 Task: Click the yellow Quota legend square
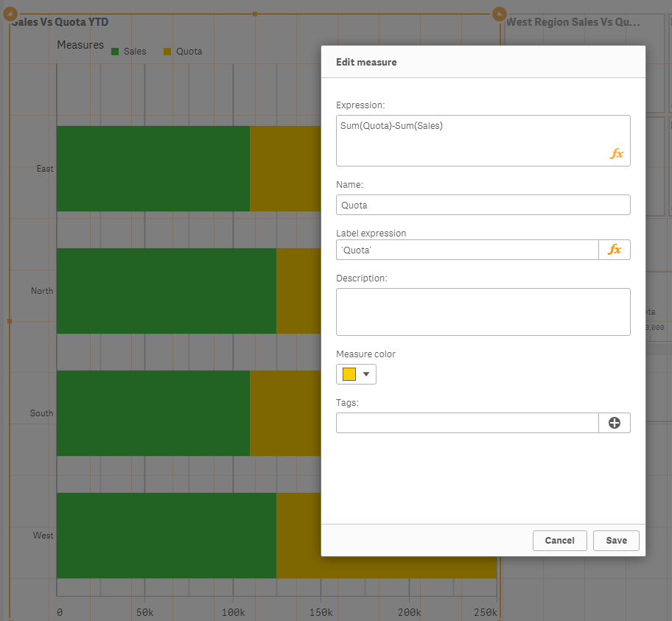point(167,52)
